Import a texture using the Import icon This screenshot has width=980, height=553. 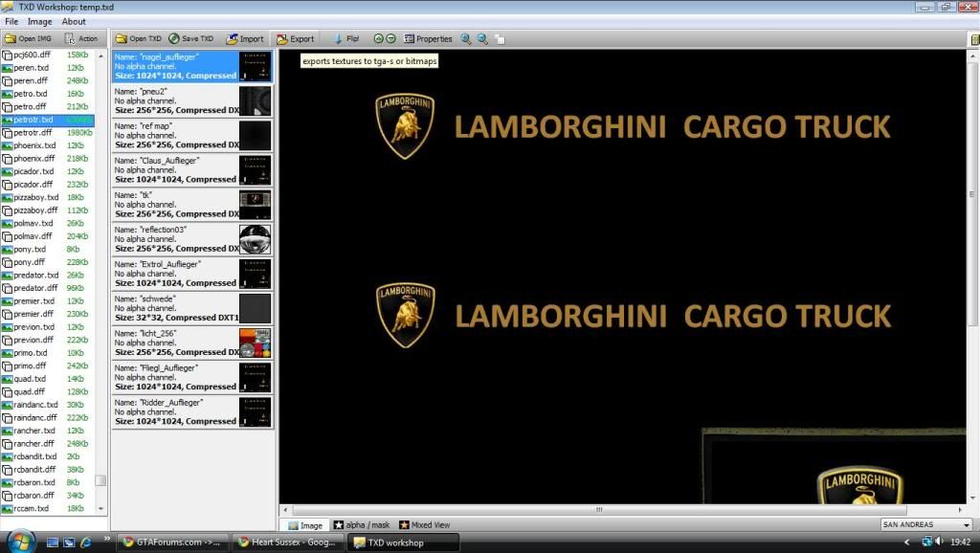click(244, 38)
